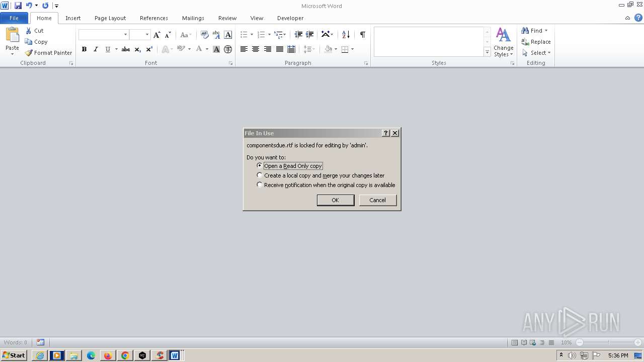Screen dimensions: 644x362
Task: Click the Replace button
Action: tap(536, 42)
